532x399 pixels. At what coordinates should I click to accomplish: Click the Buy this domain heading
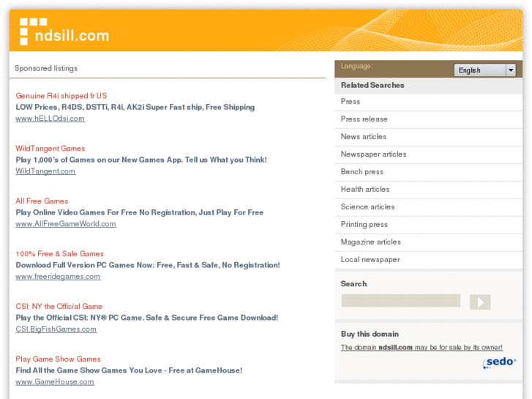coord(370,334)
